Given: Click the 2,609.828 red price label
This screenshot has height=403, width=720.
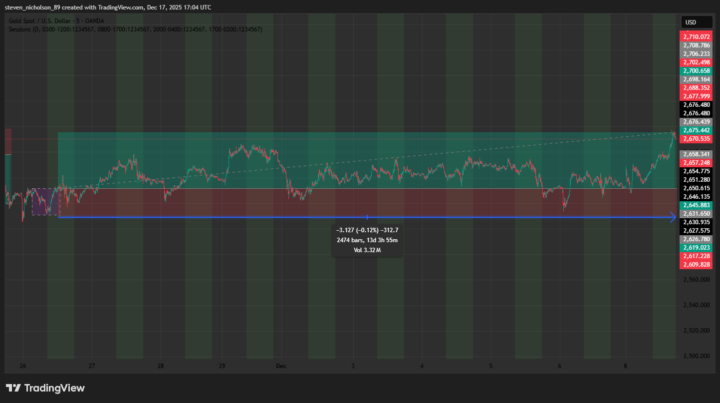Looking at the screenshot, I should (696, 265).
